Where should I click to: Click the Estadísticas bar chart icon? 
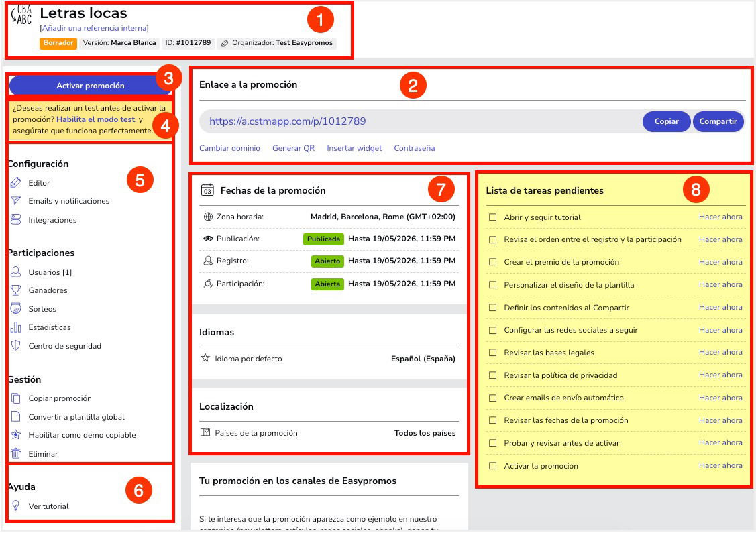(16, 327)
